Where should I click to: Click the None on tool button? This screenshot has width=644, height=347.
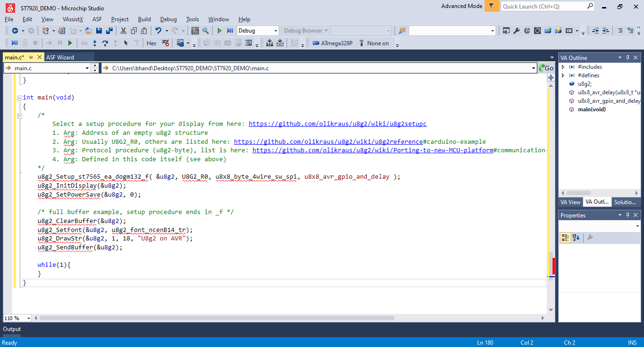click(374, 43)
